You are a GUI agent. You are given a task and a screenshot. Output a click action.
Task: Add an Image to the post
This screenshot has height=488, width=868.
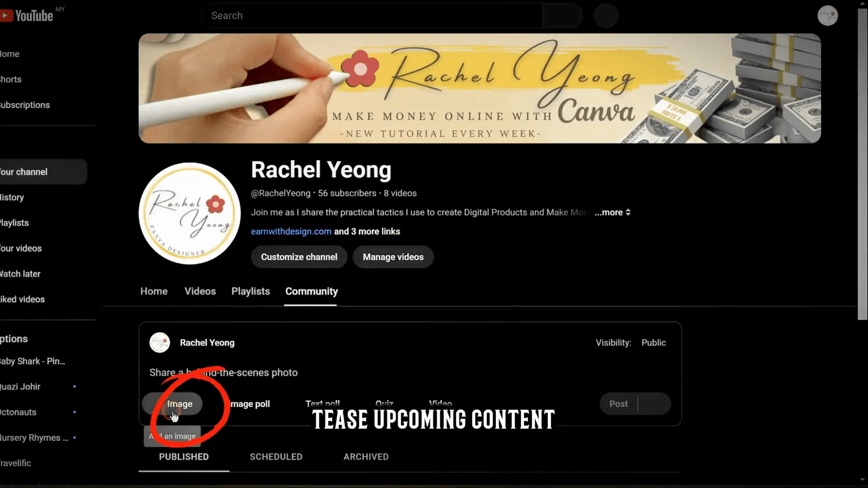pos(173,404)
